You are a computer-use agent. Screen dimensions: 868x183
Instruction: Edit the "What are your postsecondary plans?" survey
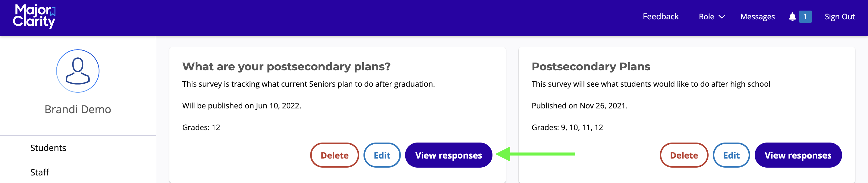382,155
